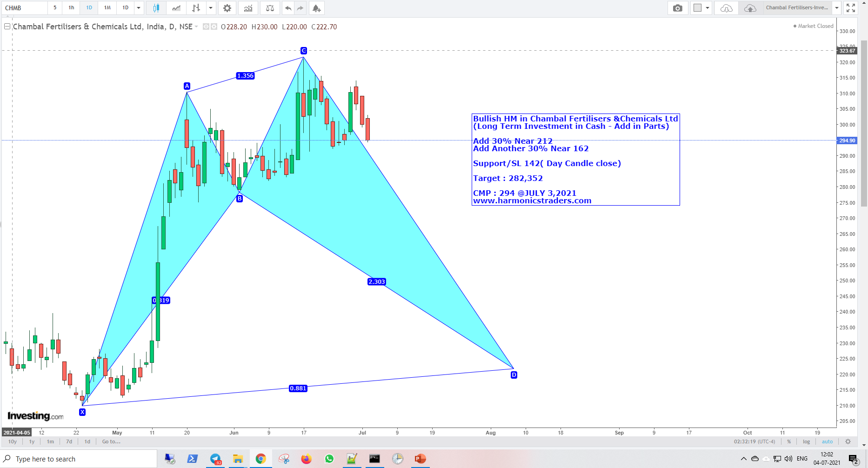Set range to 1d
868x468 pixels.
click(87, 441)
